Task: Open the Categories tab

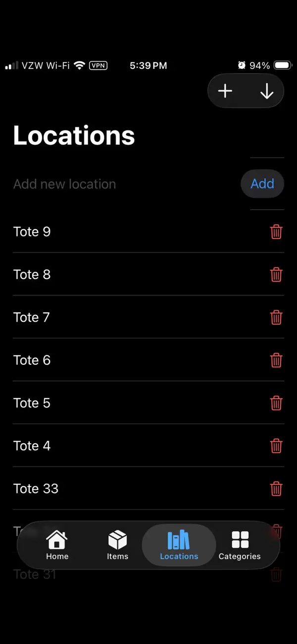Action: pos(240,545)
